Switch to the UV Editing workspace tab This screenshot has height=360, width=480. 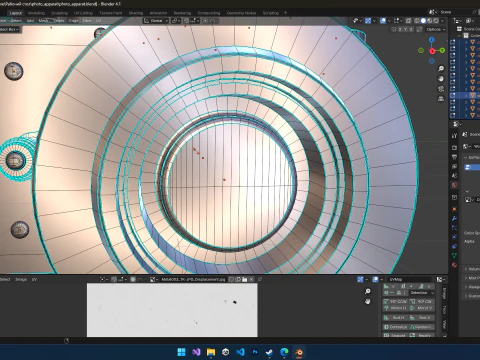(x=83, y=13)
